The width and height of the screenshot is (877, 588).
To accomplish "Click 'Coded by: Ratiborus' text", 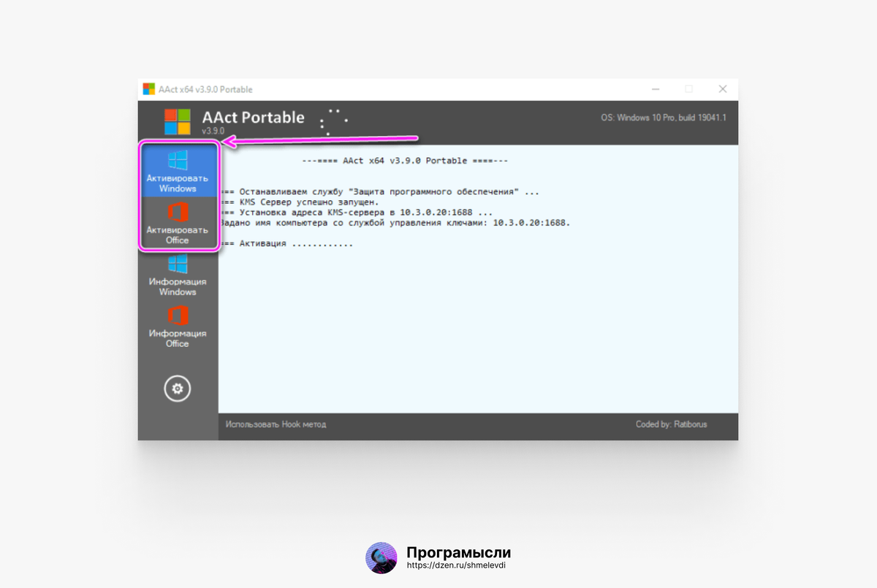I will [x=671, y=424].
